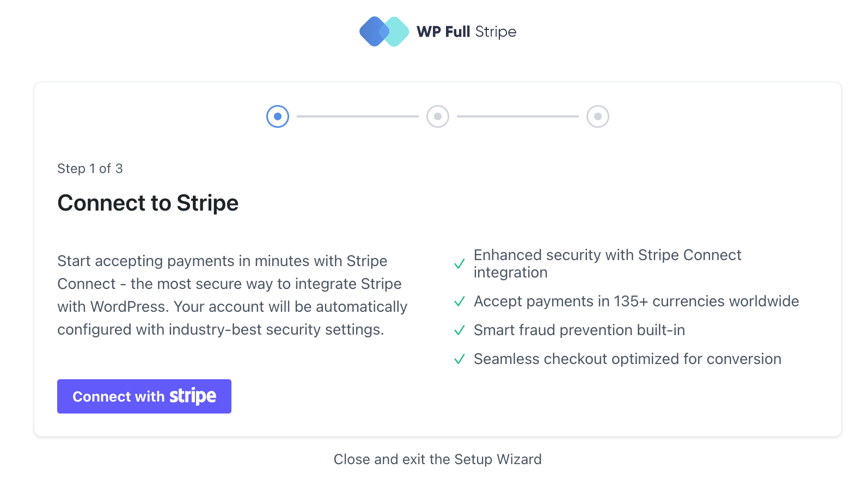Select the third step indicator dot
This screenshot has width=868, height=481.
click(598, 116)
